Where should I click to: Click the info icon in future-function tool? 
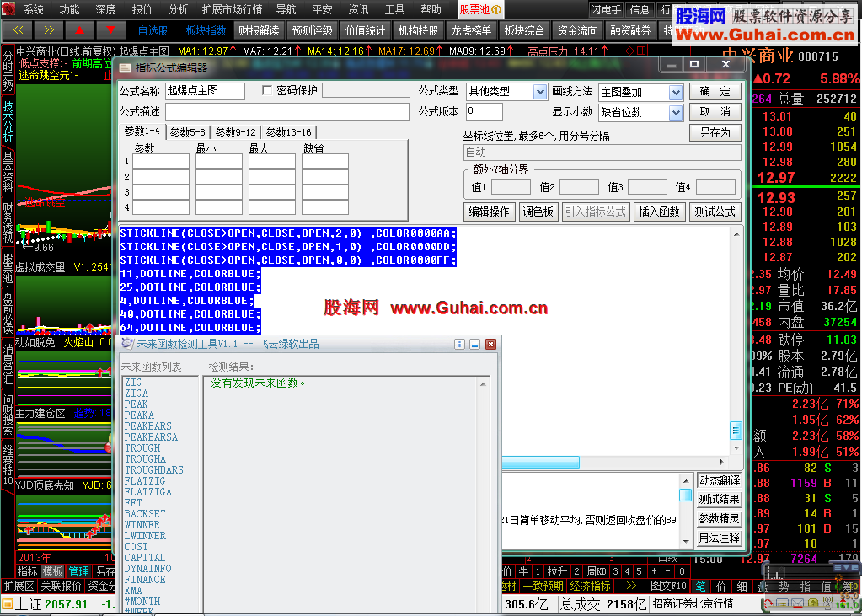coord(459,345)
